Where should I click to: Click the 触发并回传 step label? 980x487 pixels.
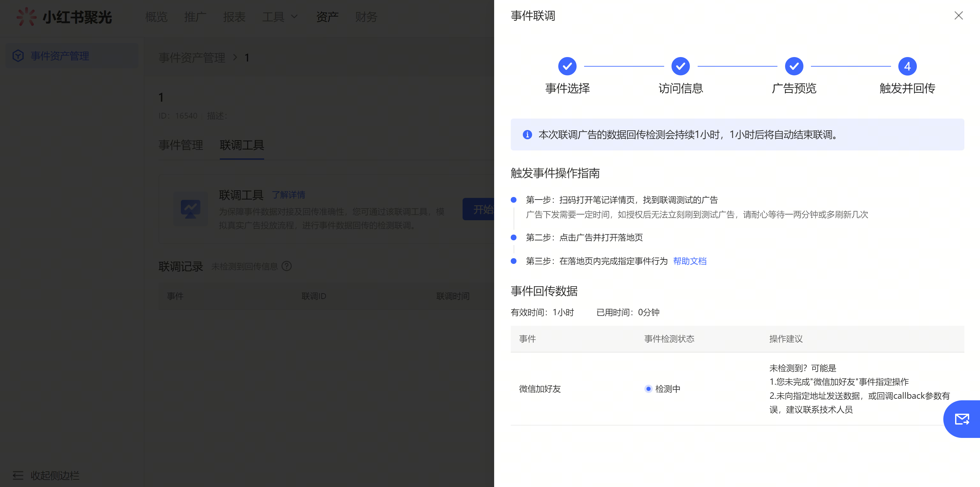(907, 88)
